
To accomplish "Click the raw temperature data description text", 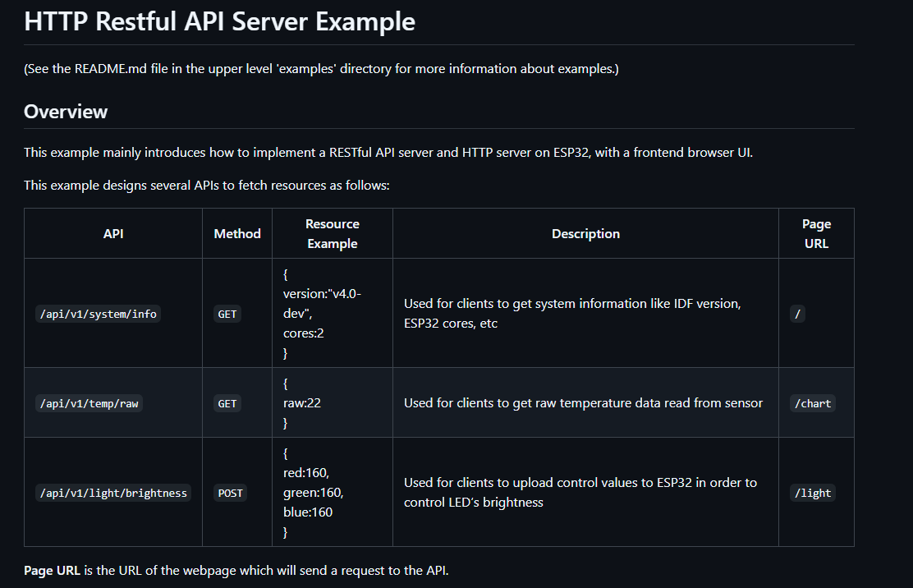I will pos(583,403).
